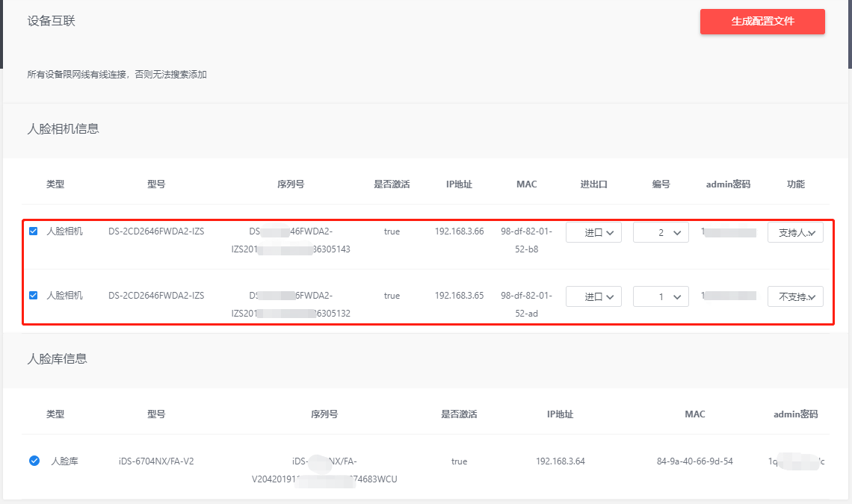Click 是否激活 header in 人脸库 table
The width and height of the screenshot is (852, 504).
click(459, 414)
